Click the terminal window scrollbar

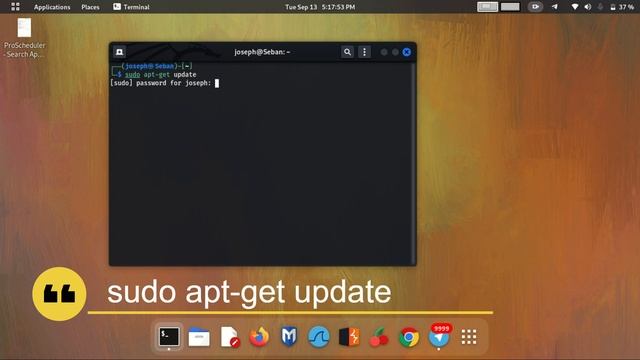click(x=413, y=163)
